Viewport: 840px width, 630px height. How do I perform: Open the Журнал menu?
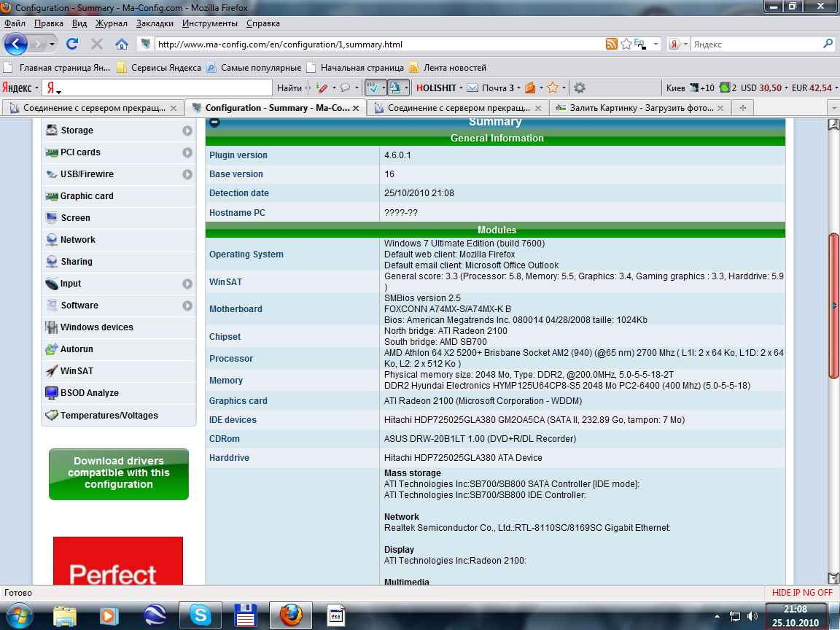[112, 23]
